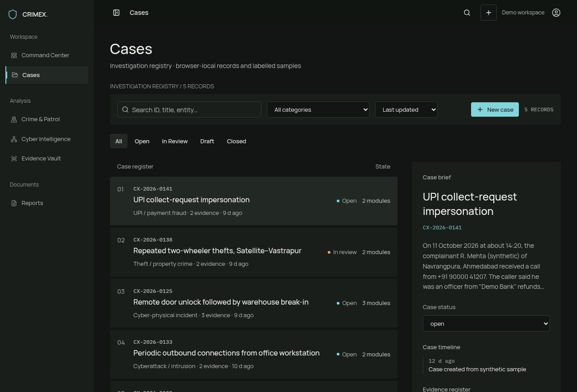
Task: Collapse the sidebar panel icon
Action: (116, 13)
